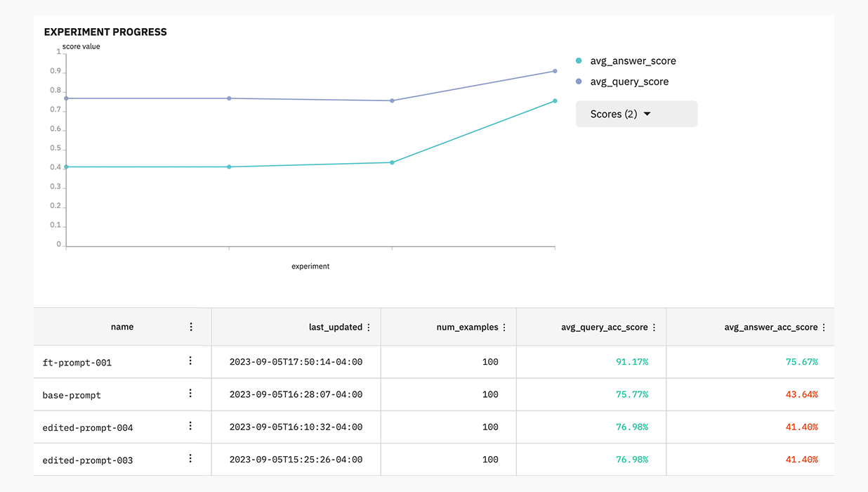Sort by the name column header
Viewport: 868px width, 492px height.
[122, 327]
